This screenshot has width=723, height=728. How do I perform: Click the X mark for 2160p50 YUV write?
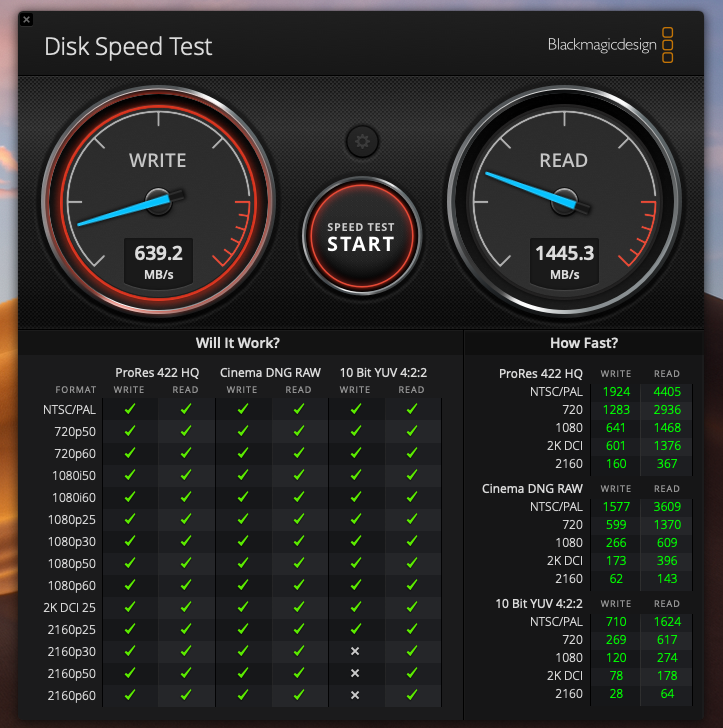click(355, 673)
